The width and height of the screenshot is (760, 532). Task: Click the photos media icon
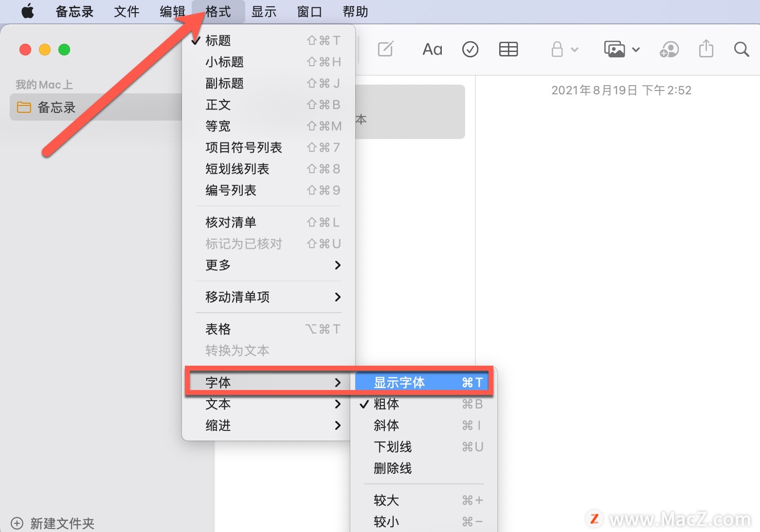click(x=615, y=49)
